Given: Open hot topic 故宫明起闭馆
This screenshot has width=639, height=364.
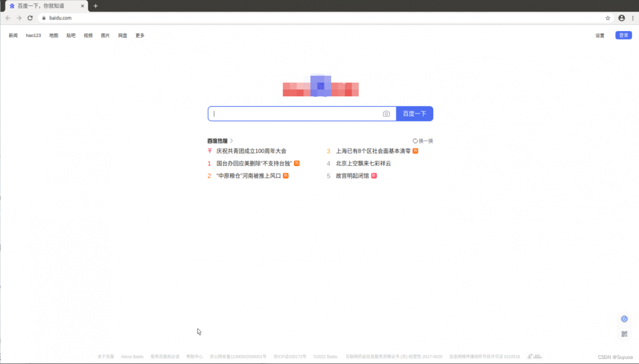Looking at the screenshot, I should (x=352, y=176).
